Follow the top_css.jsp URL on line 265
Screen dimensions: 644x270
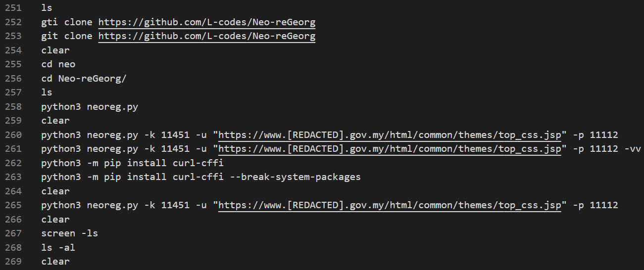pyautogui.click(x=390, y=205)
